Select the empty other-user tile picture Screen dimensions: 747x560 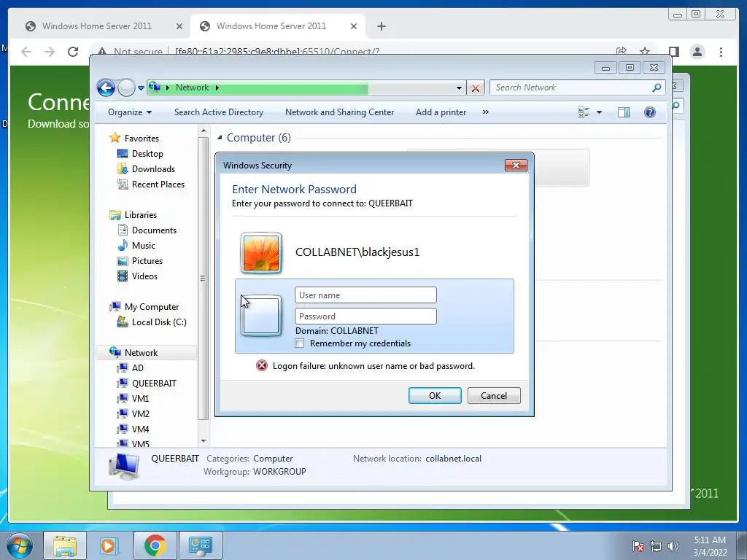[x=261, y=316]
